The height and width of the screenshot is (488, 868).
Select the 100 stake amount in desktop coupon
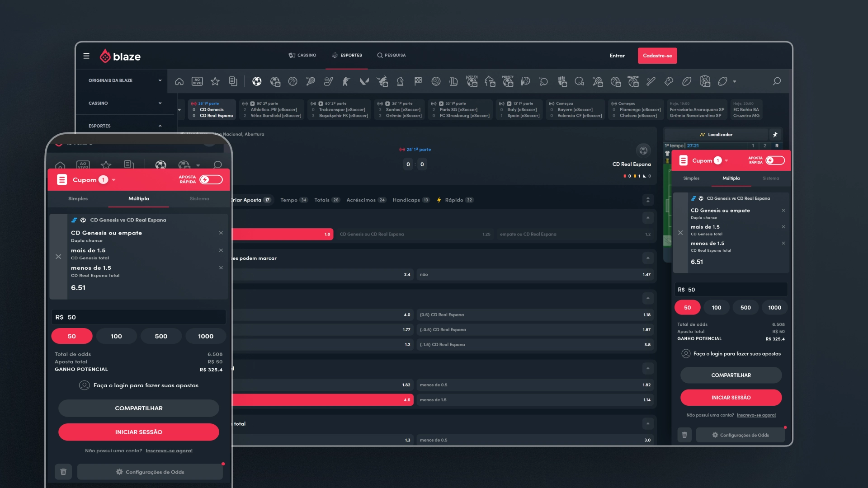coord(716,307)
